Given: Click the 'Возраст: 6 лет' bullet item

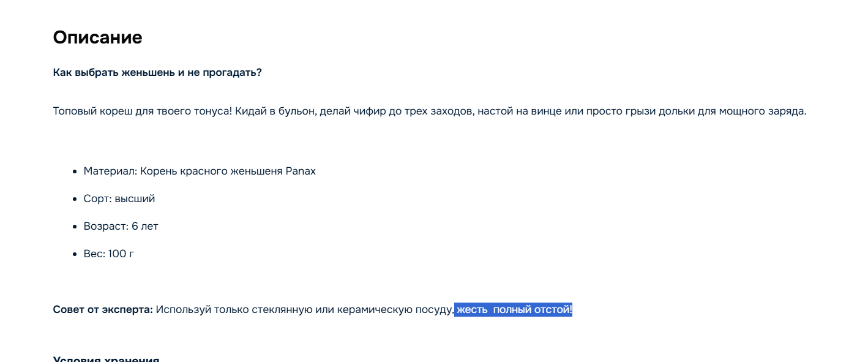Looking at the screenshot, I should [x=121, y=227].
